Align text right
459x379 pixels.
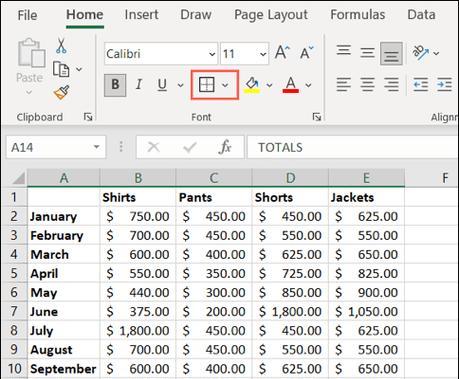391,84
